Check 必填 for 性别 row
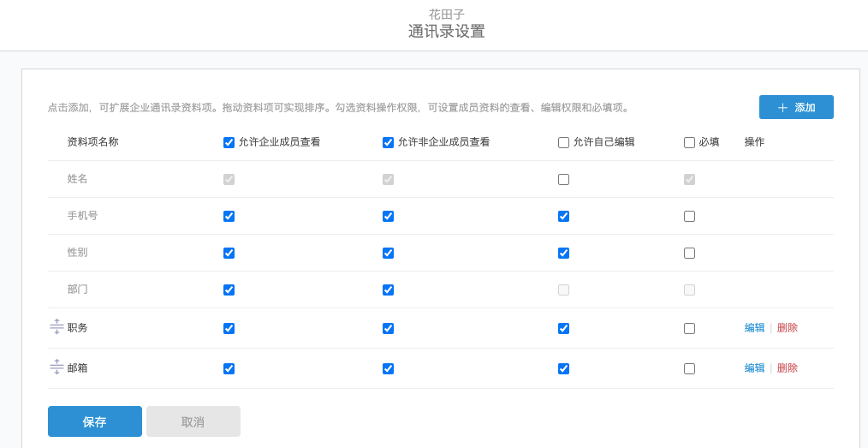868x448 pixels. pos(689,253)
